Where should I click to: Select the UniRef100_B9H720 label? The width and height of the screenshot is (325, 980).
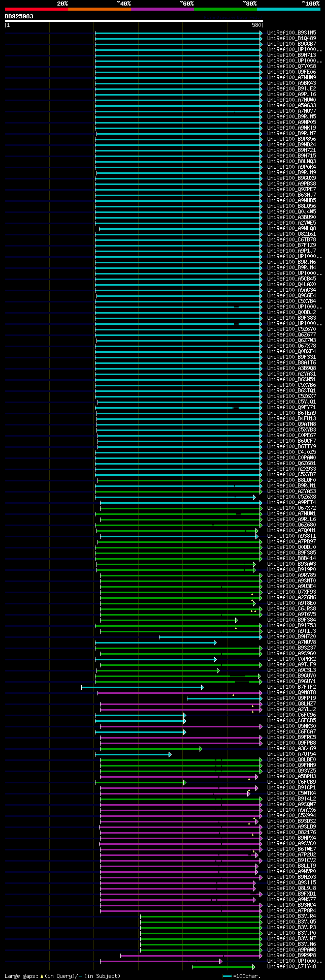coord(291,636)
